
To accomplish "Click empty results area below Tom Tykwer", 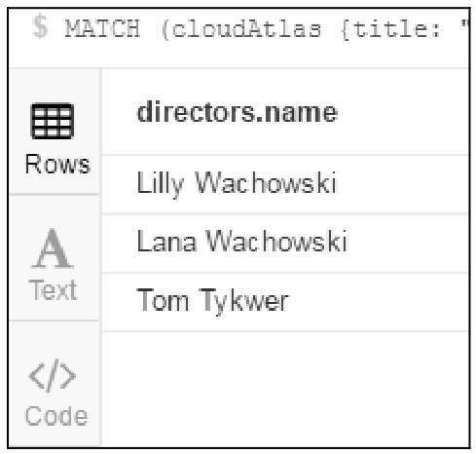I will click(285, 388).
